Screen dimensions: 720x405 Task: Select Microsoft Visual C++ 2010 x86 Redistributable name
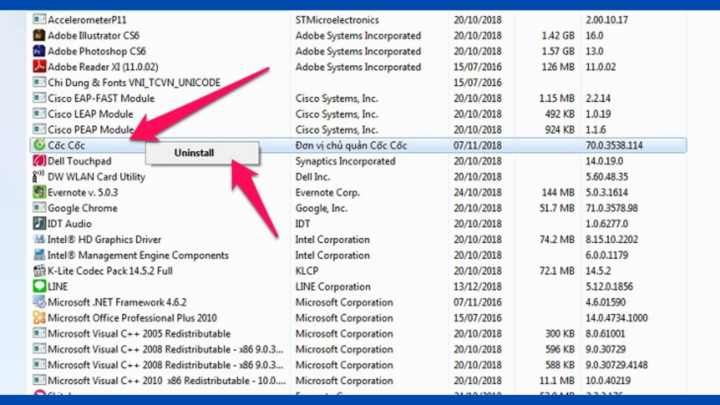(167, 381)
